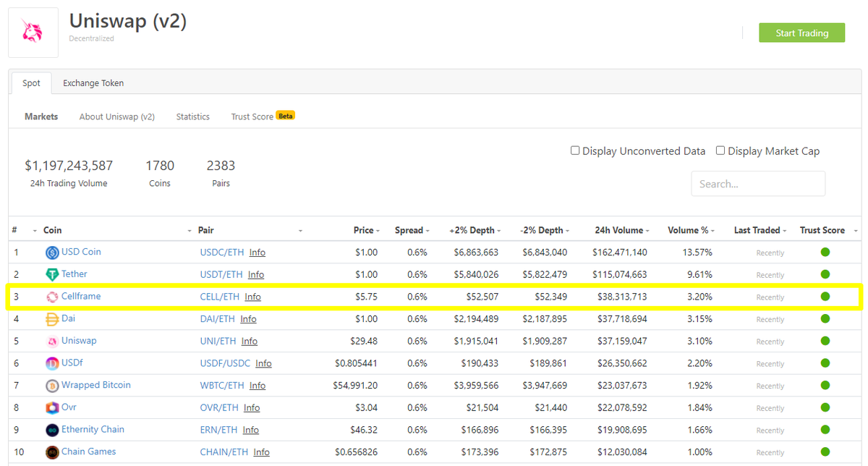
Task: Sort table by the Coin column
Action: tap(53, 230)
